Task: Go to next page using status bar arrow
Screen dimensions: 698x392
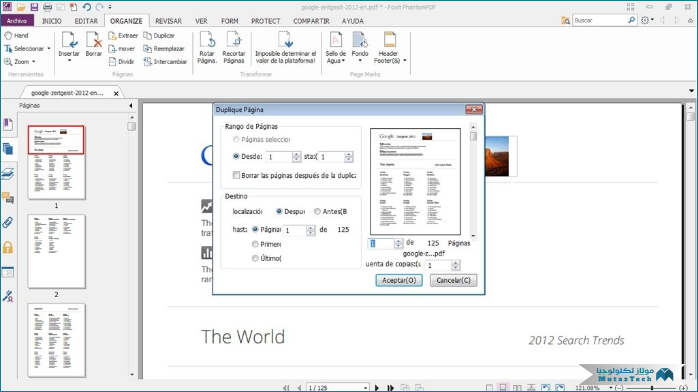Action: click(377, 388)
